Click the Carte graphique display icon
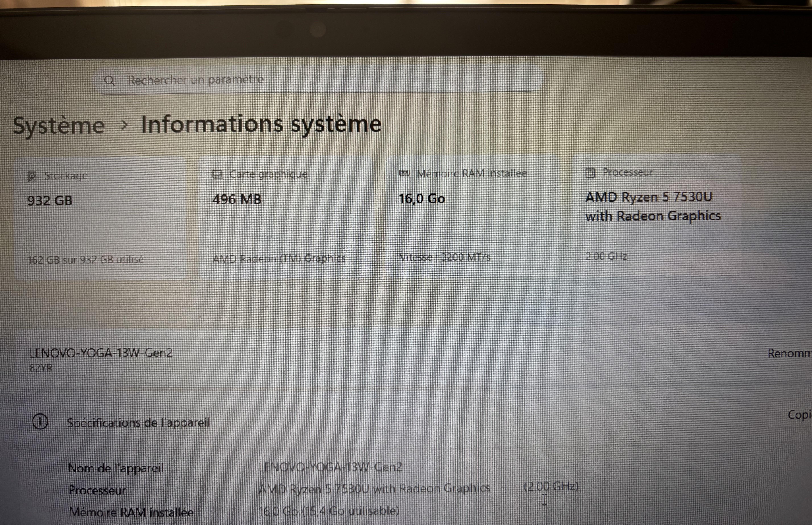 [217, 174]
